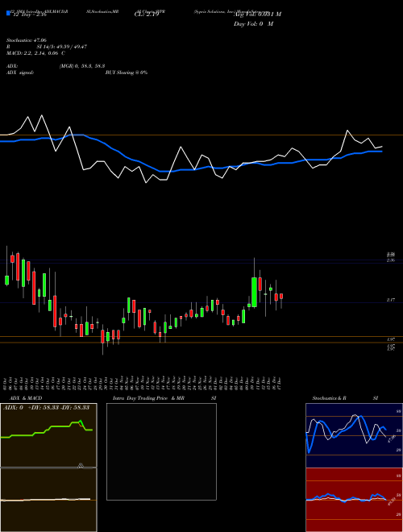Click the MACD line in the lower ADX panel
The height and width of the screenshot is (532, 403).
46,500
